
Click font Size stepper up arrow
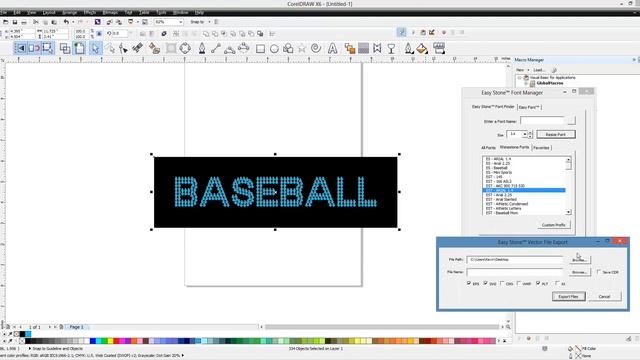tap(530, 132)
